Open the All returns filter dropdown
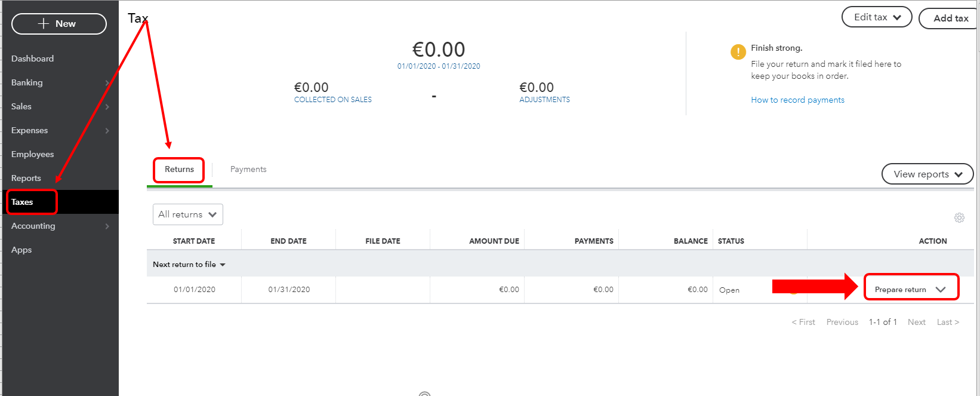This screenshot has height=396, width=980. click(x=187, y=214)
